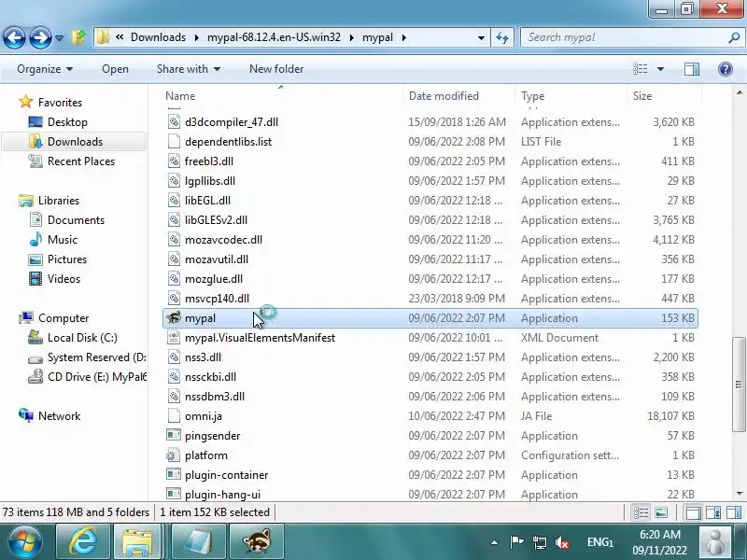
Task: Click the Search mypal input box
Action: pos(623,37)
